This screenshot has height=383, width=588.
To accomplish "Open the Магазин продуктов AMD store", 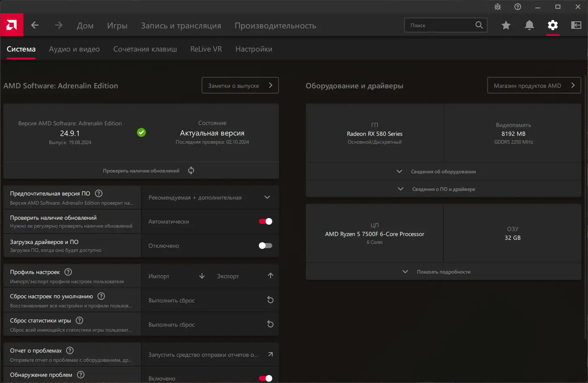I will [x=534, y=85].
